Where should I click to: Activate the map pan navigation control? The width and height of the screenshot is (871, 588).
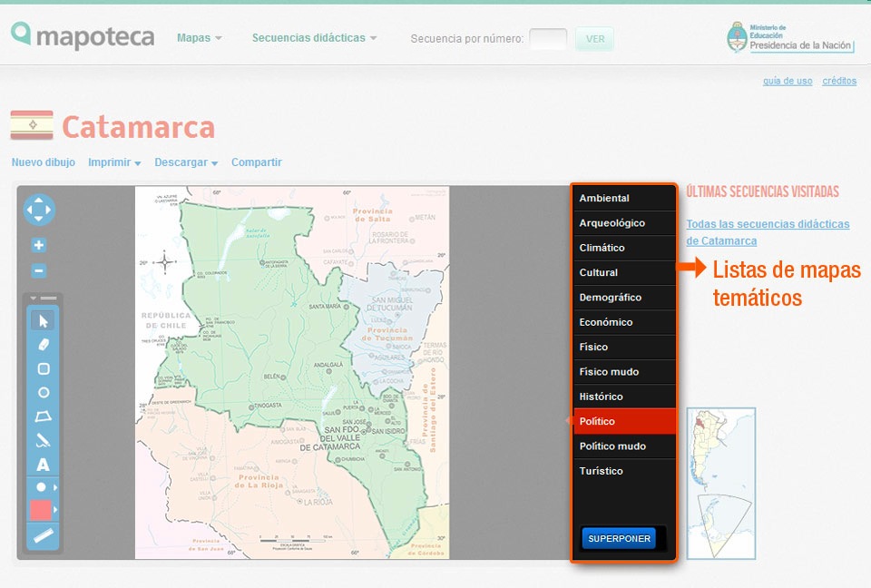pyautogui.click(x=37, y=210)
